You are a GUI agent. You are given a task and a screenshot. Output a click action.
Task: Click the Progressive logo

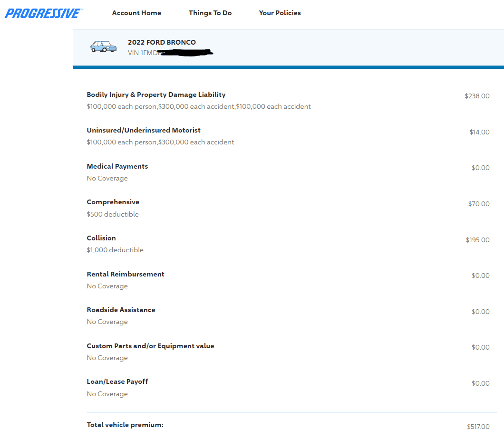click(43, 13)
